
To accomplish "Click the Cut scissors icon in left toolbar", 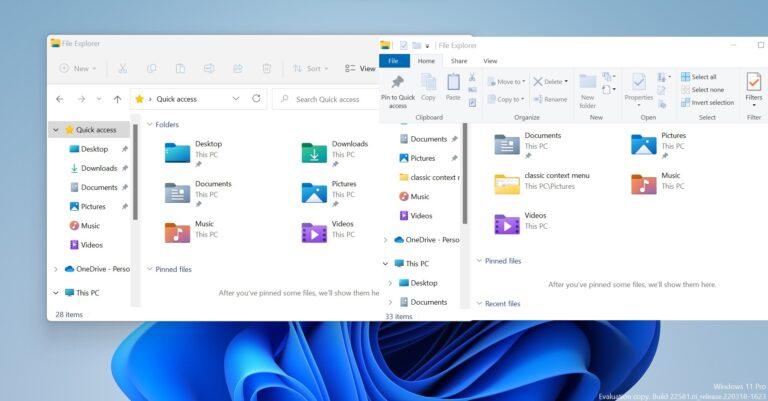I will [x=122, y=69].
